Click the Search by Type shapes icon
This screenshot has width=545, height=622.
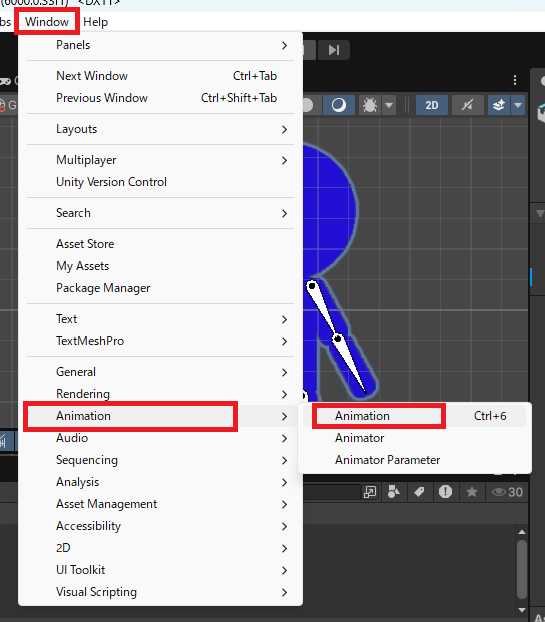pyautogui.click(x=393, y=492)
